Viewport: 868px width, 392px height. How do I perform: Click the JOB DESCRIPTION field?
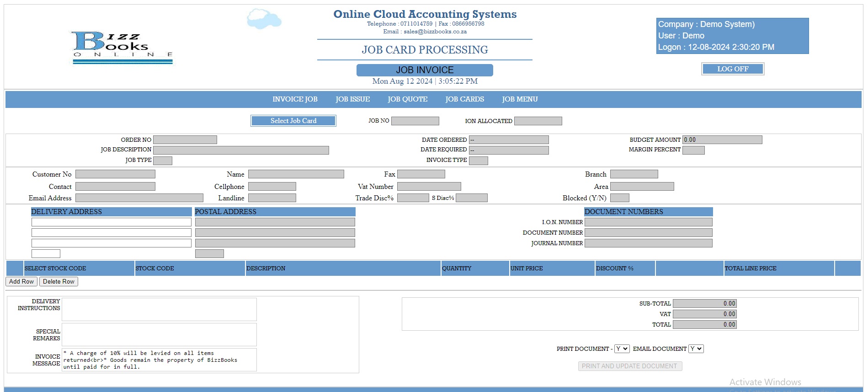241,150
